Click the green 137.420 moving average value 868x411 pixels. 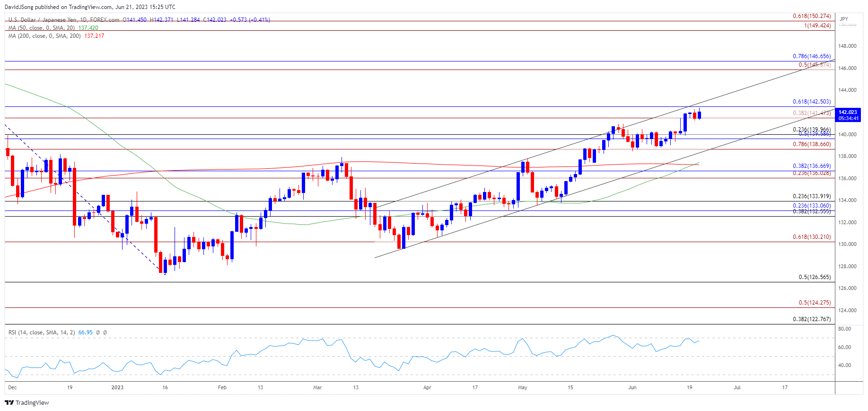(x=88, y=28)
